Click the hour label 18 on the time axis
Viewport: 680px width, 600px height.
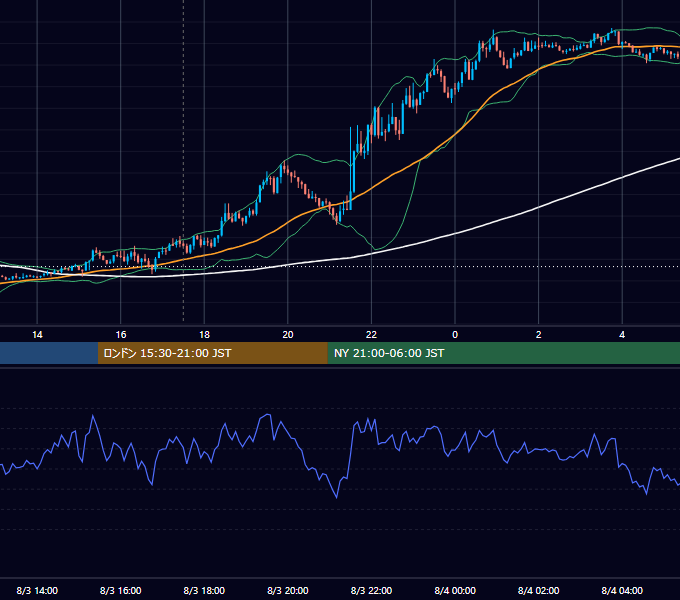(x=204, y=335)
